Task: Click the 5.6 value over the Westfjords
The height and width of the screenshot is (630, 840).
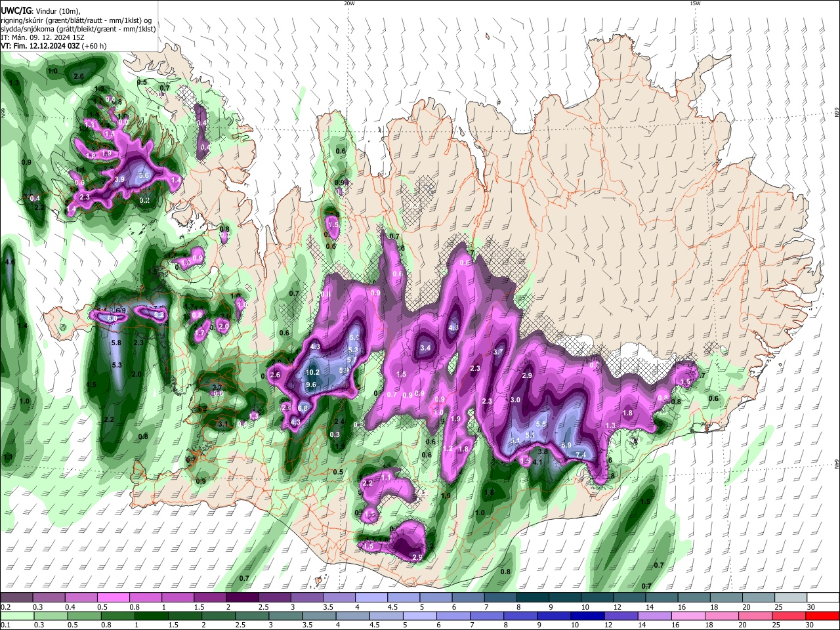Action: coord(144,175)
